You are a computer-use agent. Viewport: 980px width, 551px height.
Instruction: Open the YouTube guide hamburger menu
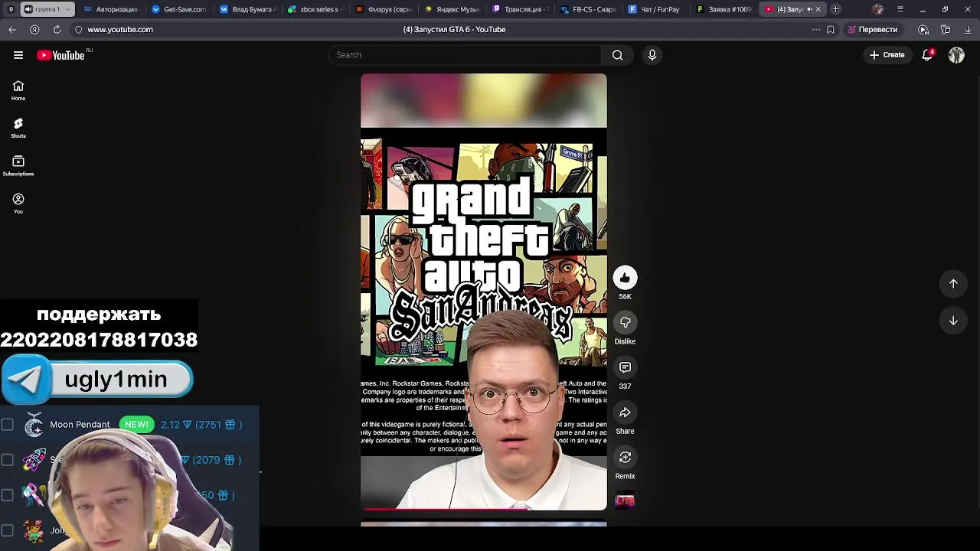coord(18,55)
